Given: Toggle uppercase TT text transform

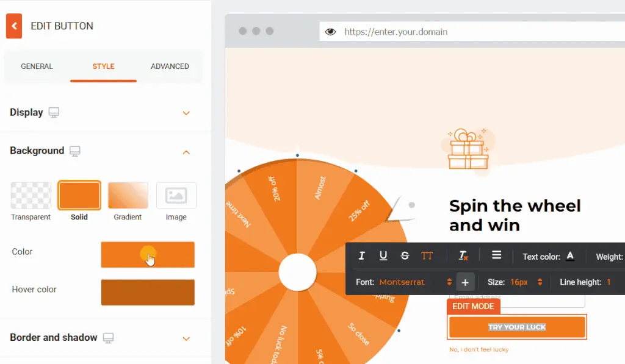Looking at the screenshot, I should [427, 256].
